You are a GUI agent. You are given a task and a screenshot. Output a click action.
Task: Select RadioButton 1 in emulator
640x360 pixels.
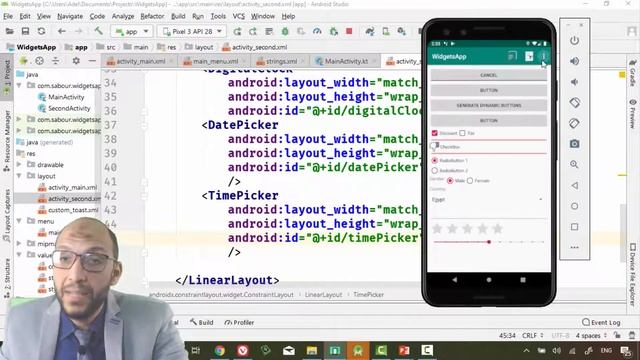(435, 160)
